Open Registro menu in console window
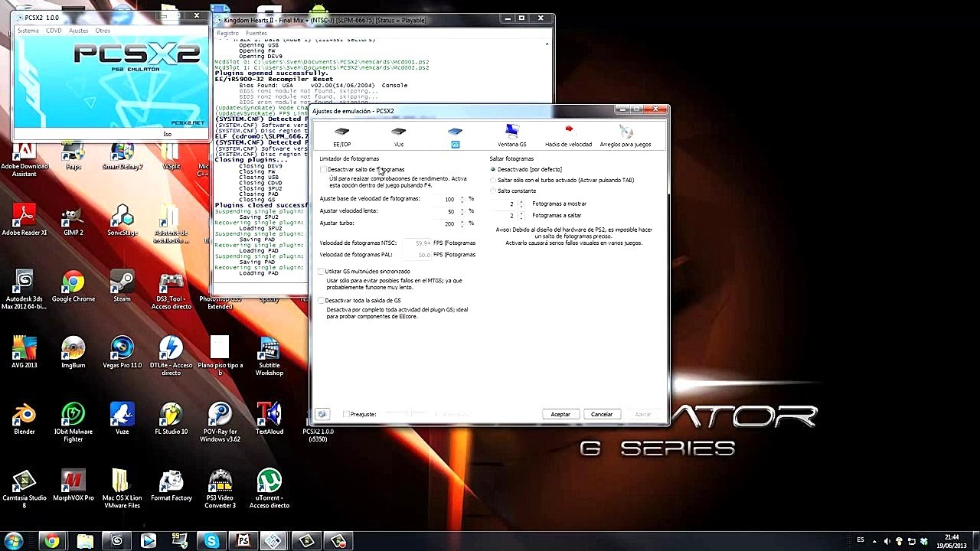Image resolution: width=980 pixels, height=551 pixels. click(x=227, y=33)
